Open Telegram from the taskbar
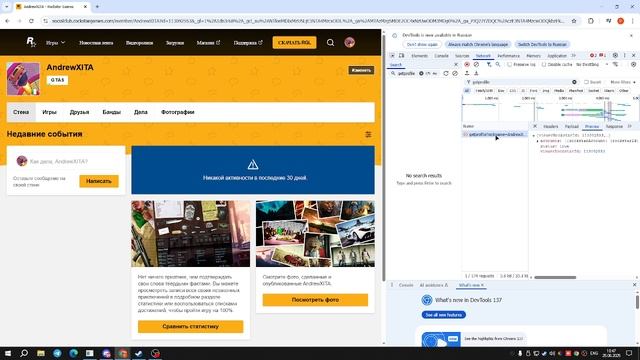 click(57, 353)
